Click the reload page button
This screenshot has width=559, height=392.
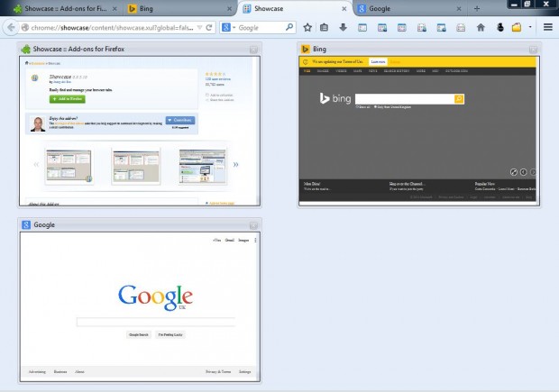click(209, 28)
